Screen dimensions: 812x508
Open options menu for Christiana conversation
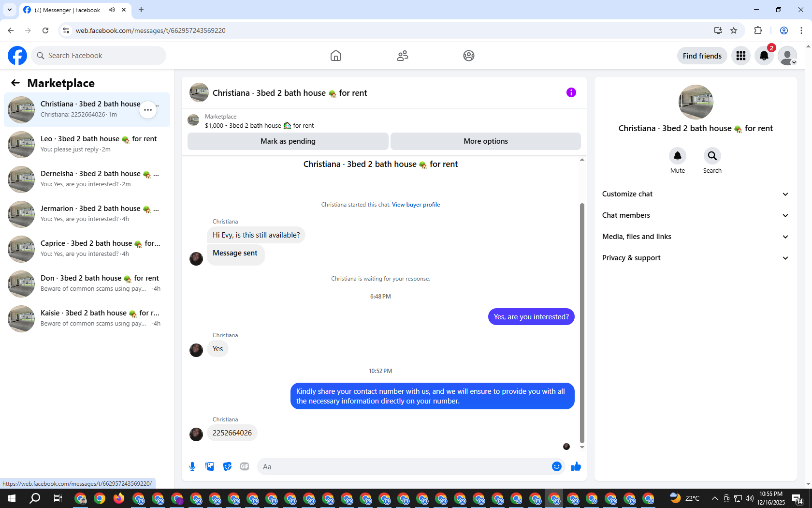(x=148, y=110)
